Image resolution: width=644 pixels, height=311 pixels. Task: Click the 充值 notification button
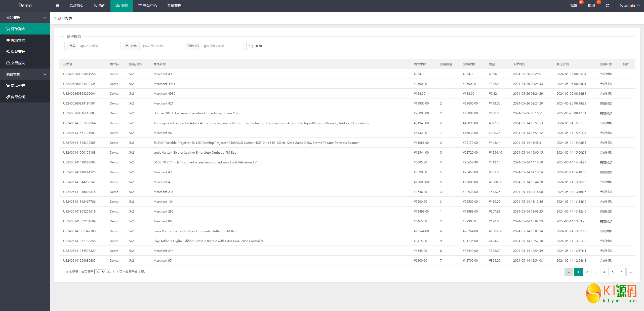click(574, 6)
